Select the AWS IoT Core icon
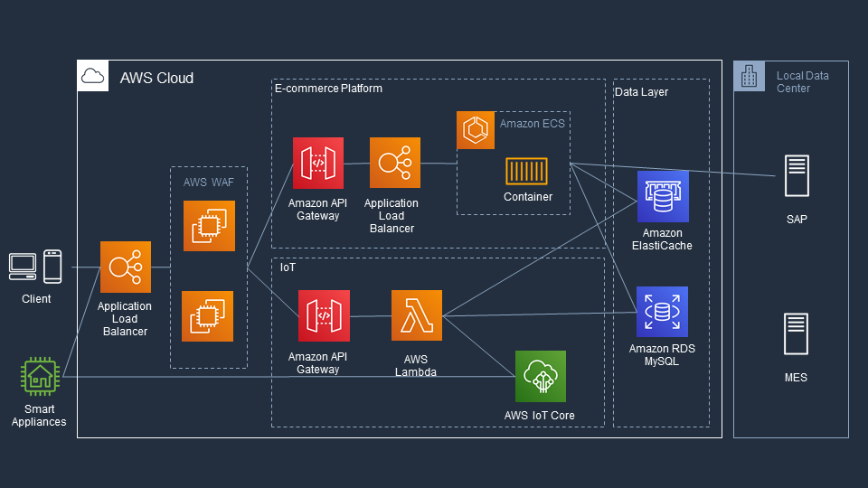 pyautogui.click(x=541, y=376)
